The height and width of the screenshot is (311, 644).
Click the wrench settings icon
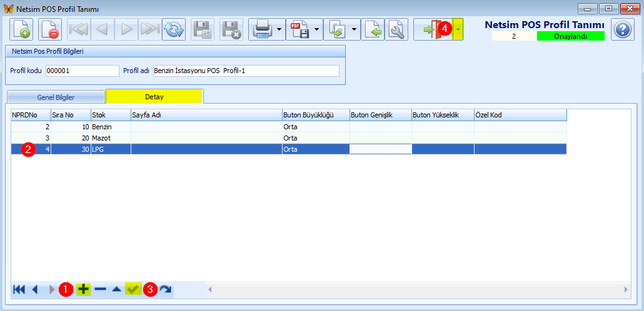tap(396, 29)
